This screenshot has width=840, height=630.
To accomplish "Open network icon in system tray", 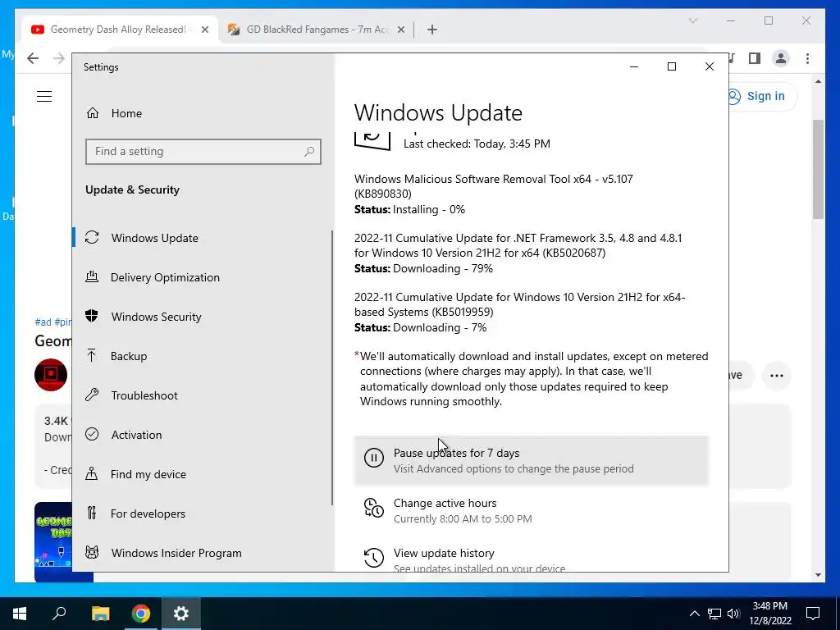I will (714, 614).
